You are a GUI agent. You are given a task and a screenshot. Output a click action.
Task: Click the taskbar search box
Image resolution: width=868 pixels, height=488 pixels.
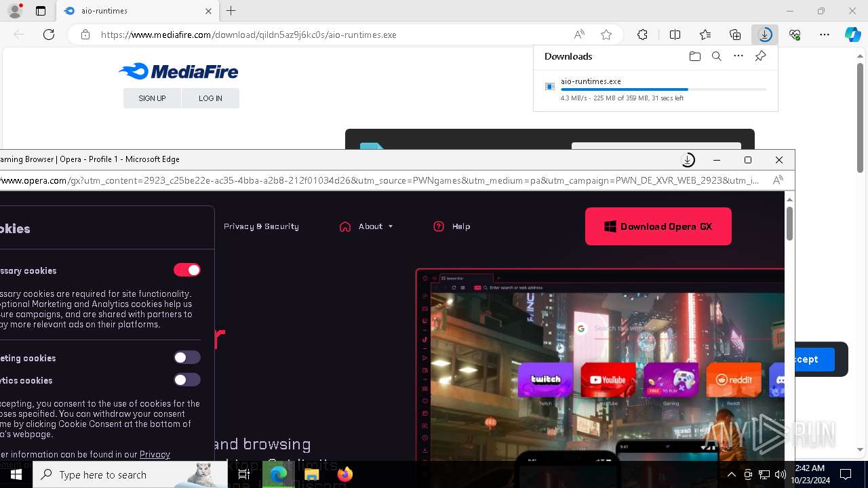pyautogui.click(x=130, y=474)
